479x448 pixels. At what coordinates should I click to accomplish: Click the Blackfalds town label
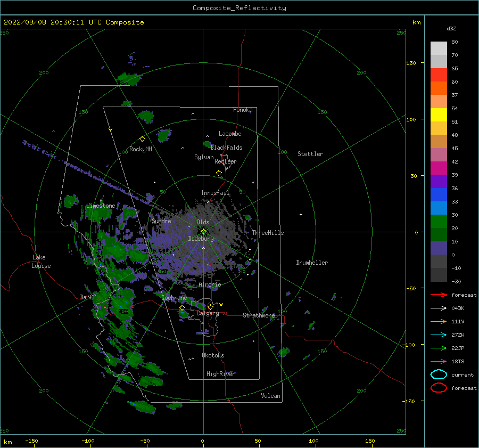(226, 148)
